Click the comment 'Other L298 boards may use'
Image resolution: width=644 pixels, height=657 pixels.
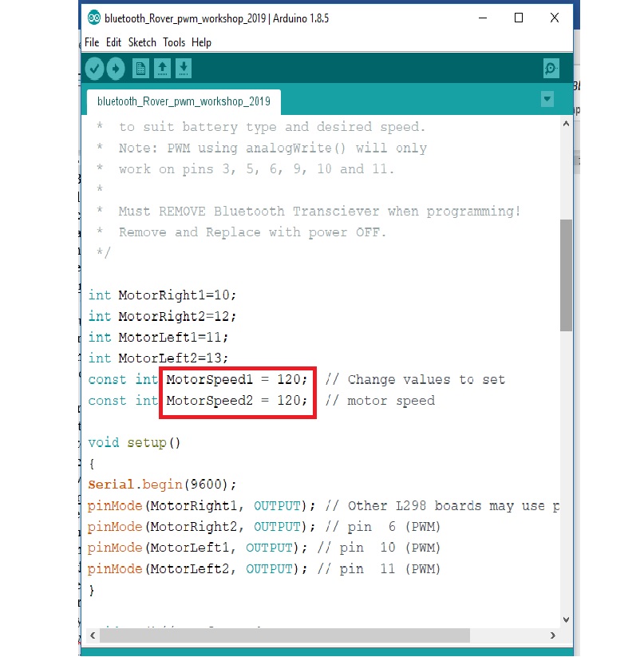click(x=446, y=506)
